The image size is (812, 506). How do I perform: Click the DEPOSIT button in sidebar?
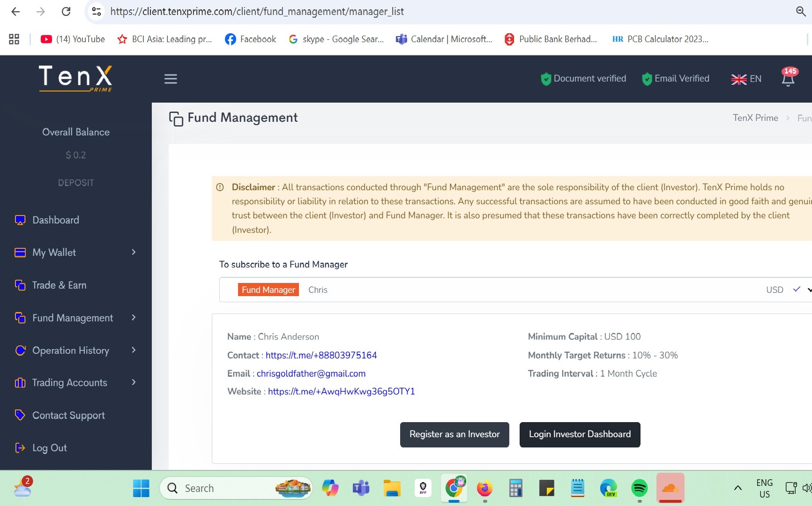coord(76,183)
